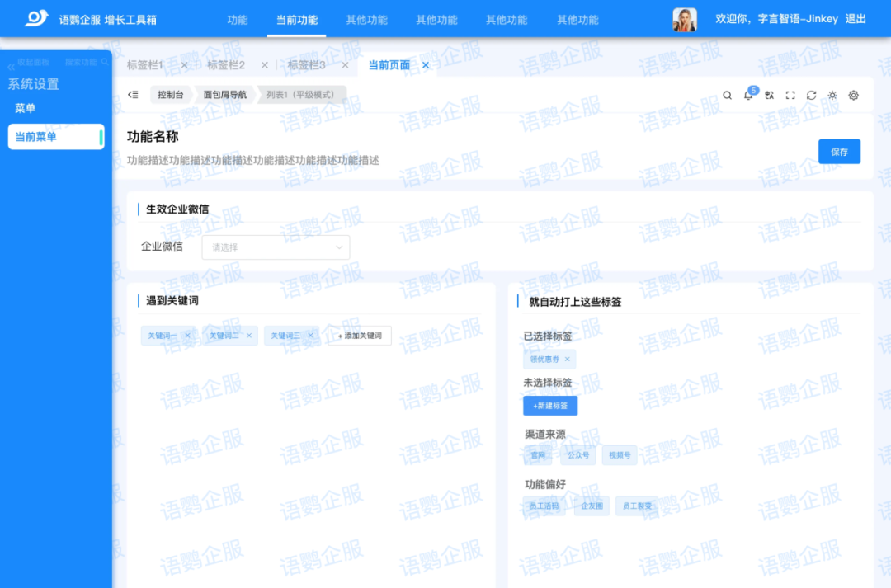891x588 pixels.
Task: Switch to the 标签栏2 tab
Action: 226,65
